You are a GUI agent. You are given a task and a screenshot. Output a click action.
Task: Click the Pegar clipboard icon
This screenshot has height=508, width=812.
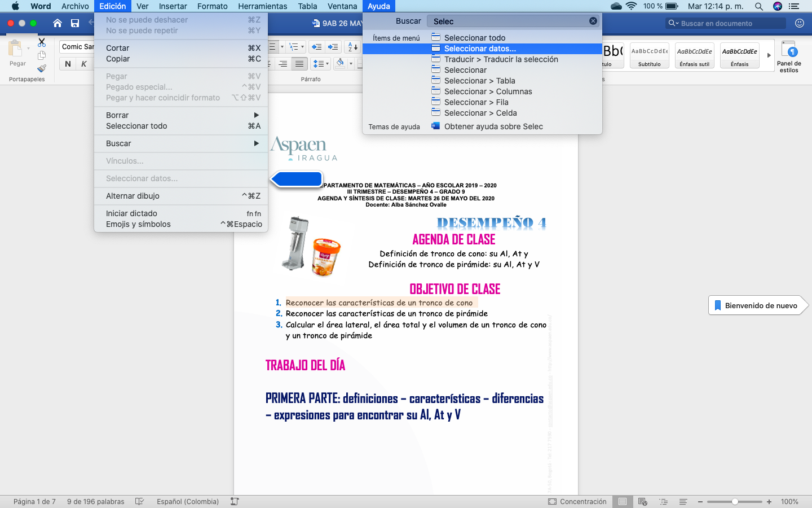[16, 49]
